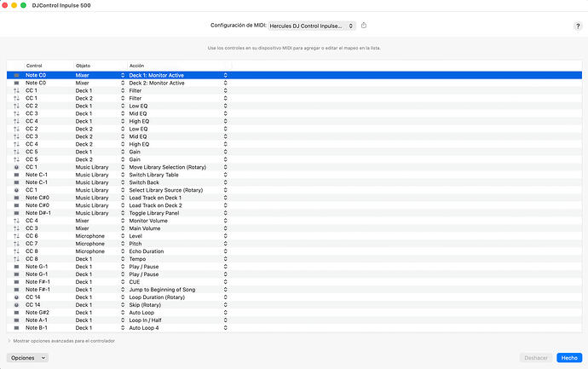The width and height of the screenshot is (588, 369).
Task: Click the fader icon for Main Volume row
Action: [16, 228]
